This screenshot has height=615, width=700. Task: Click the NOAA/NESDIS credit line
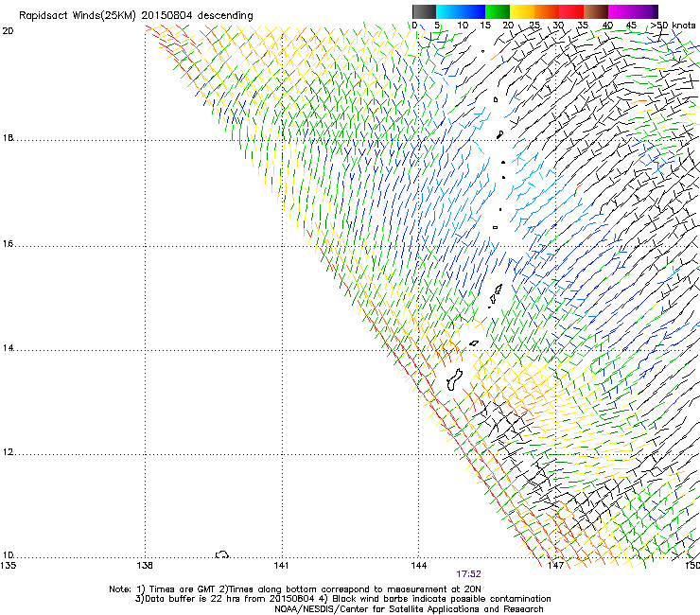(409, 609)
